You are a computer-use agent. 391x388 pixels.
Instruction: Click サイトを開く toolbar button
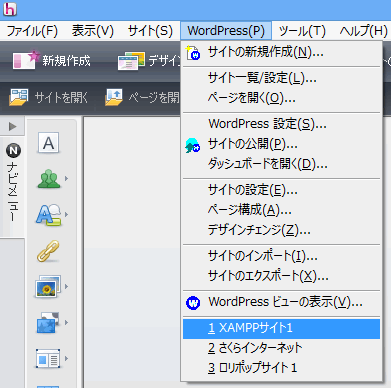(49, 98)
